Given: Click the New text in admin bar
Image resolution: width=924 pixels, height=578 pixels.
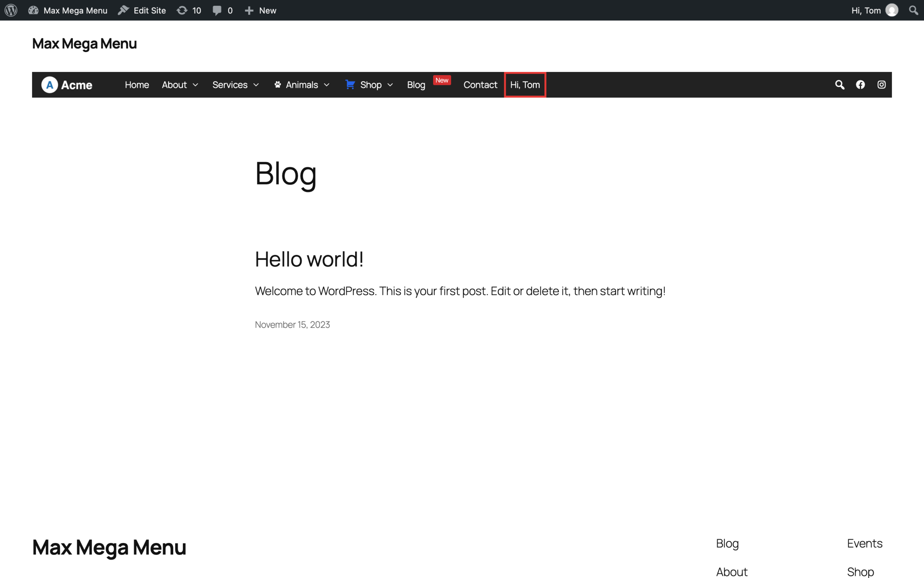Looking at the screenshot, I should click(x=268, y=11).
